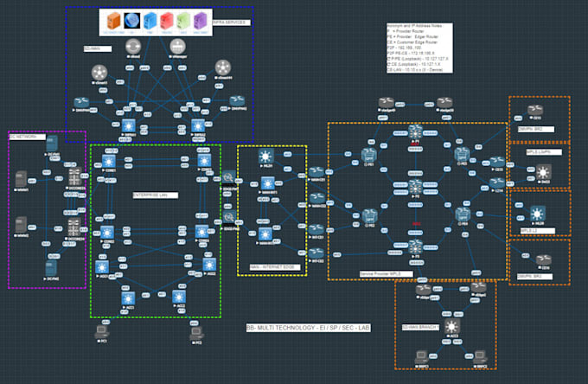The width and height of the screenshot is (588, 384).
Task: Select the BRPC1 branch computer node
Action: pos(422,357)
